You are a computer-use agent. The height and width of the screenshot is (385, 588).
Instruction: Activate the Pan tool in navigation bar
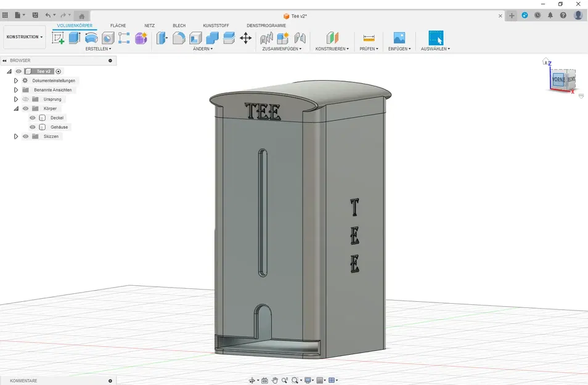tap(275, 379)
